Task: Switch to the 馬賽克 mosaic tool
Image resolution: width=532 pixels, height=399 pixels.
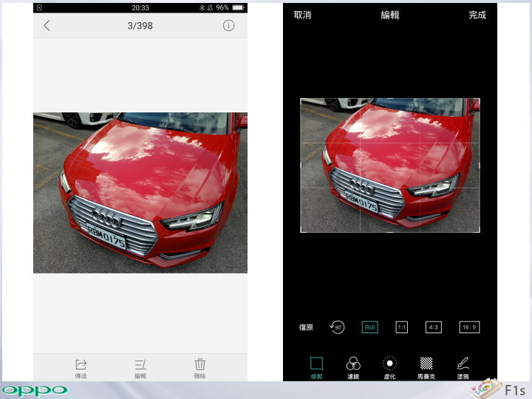Action: [x=426, y=367]
